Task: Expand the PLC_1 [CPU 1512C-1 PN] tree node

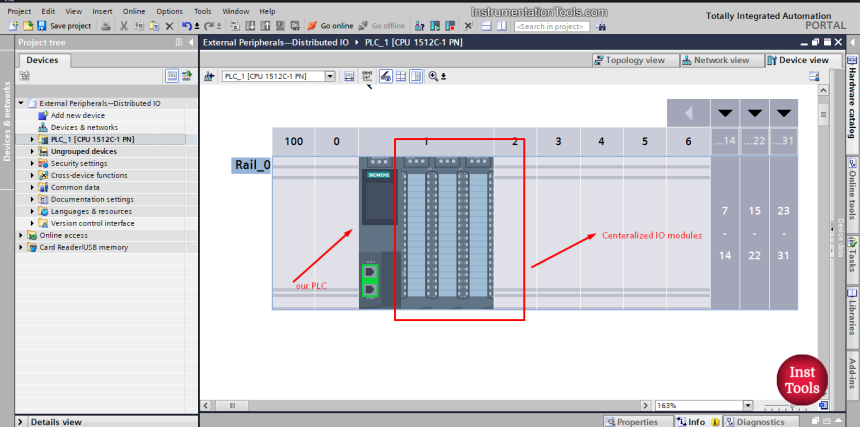Action: pos(31,140)
